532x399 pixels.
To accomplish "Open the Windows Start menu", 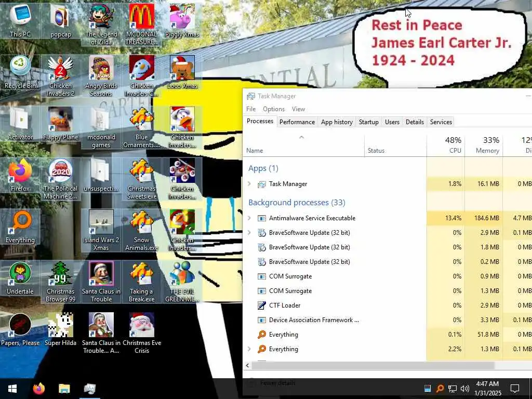I will [12, 389].
